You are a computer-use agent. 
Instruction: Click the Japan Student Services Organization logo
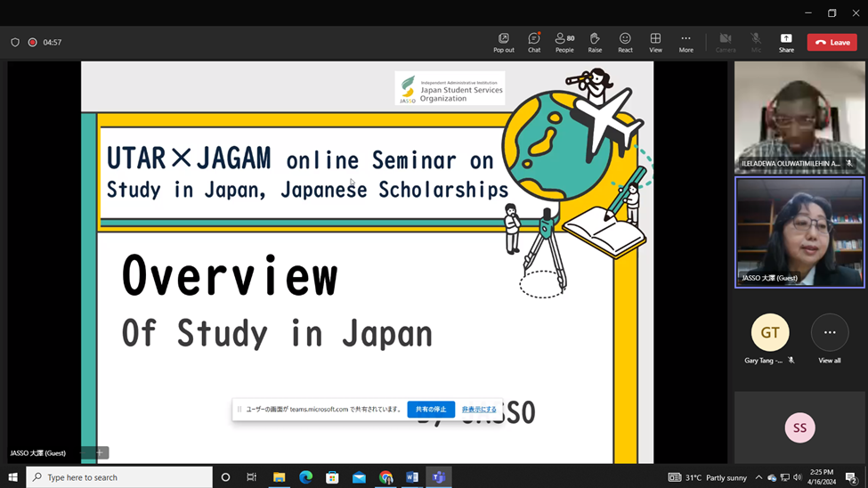coord(450,89)
